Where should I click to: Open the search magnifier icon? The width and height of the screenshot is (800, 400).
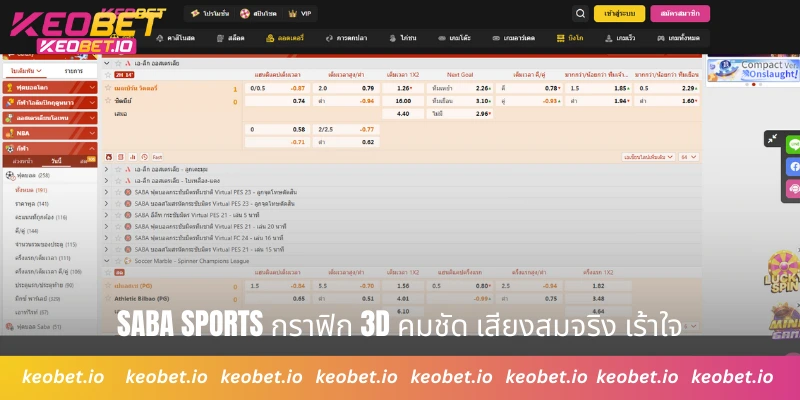click(580, 14)
